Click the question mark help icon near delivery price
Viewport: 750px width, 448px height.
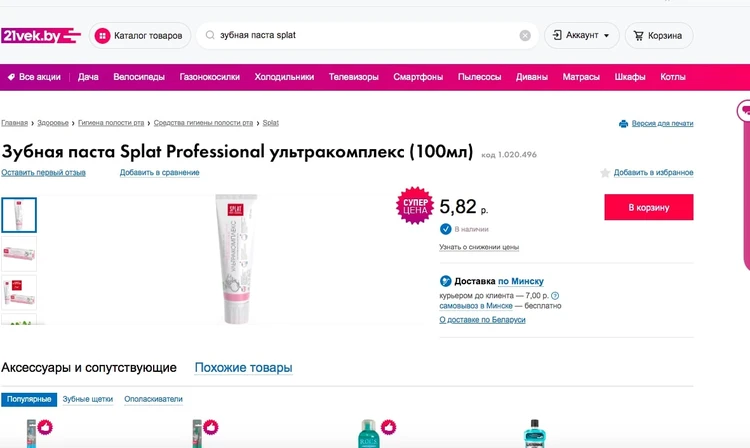[555, 296]
